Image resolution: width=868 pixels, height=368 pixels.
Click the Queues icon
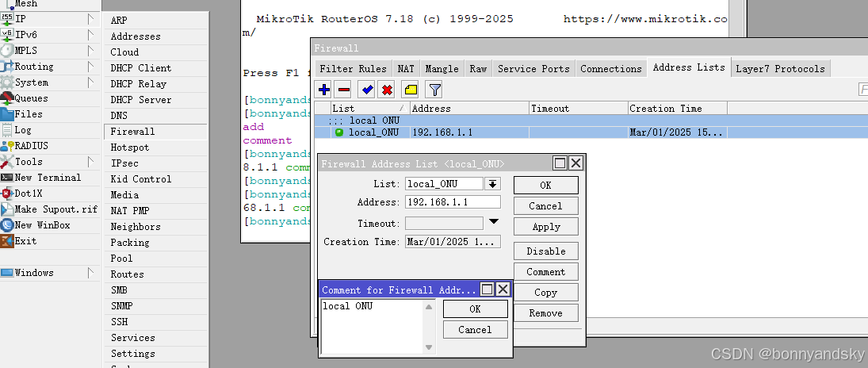click(x=7, y=98)
